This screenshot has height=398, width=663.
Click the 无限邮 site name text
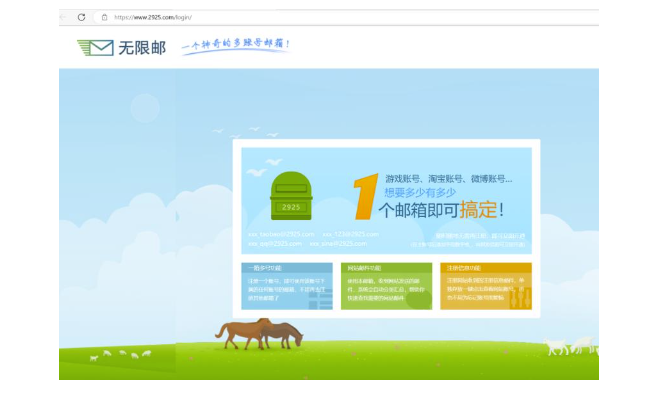[142, 48]
